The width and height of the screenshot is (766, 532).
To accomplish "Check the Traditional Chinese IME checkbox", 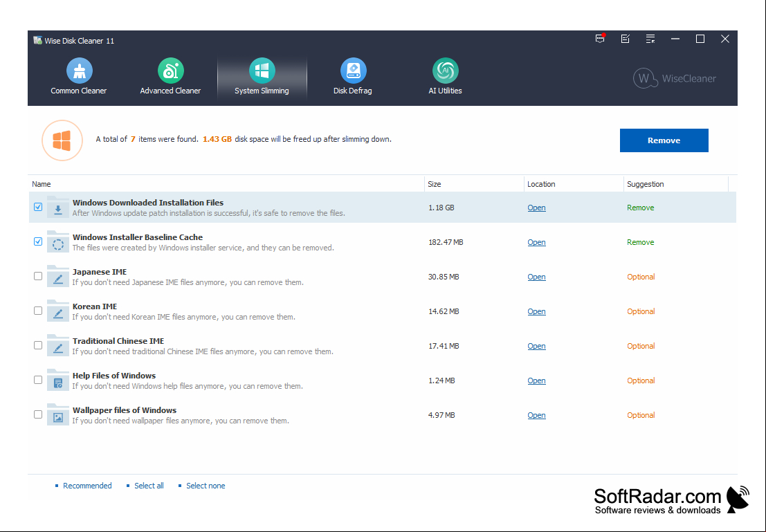I will point(38,345).
